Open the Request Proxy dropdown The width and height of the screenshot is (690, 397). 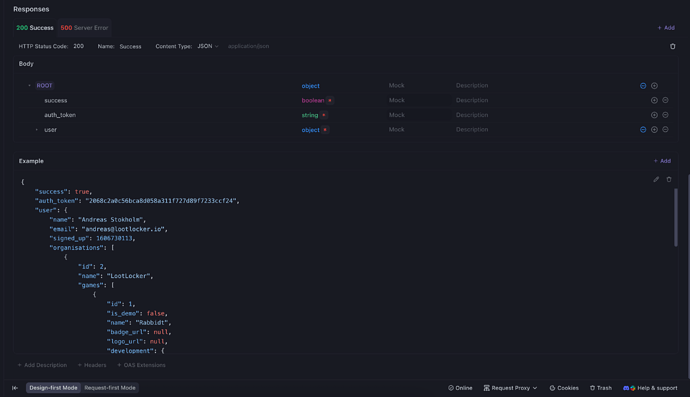tap(510, 388)
